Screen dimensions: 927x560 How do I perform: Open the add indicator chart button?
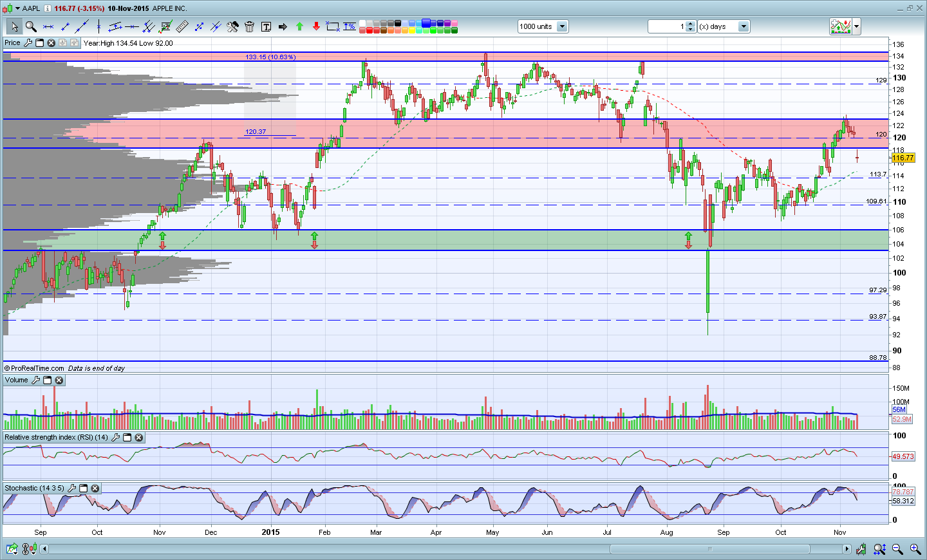tap(841, 26)
